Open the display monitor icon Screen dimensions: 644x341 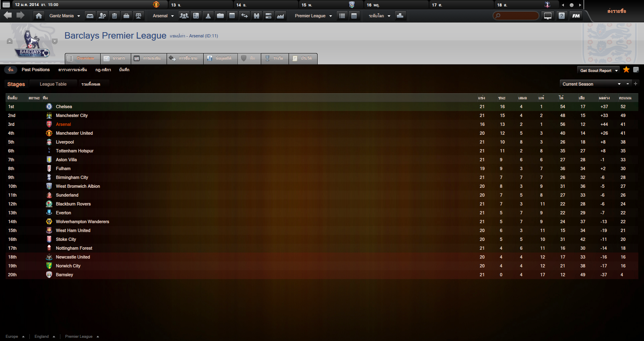pyautogui.click(x=548, y=16)
